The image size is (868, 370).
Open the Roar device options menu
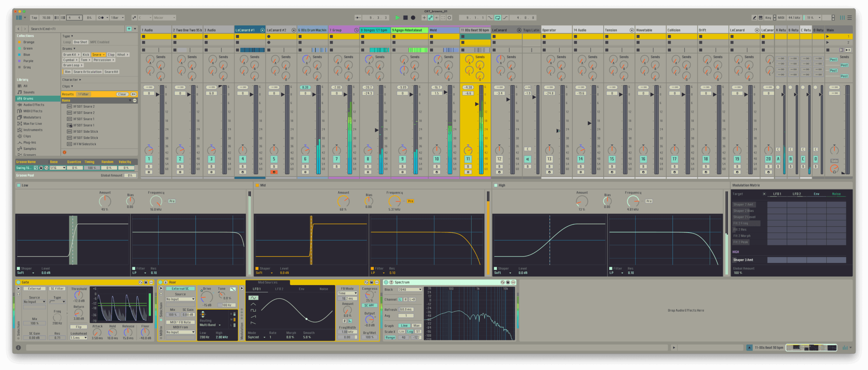377,282
